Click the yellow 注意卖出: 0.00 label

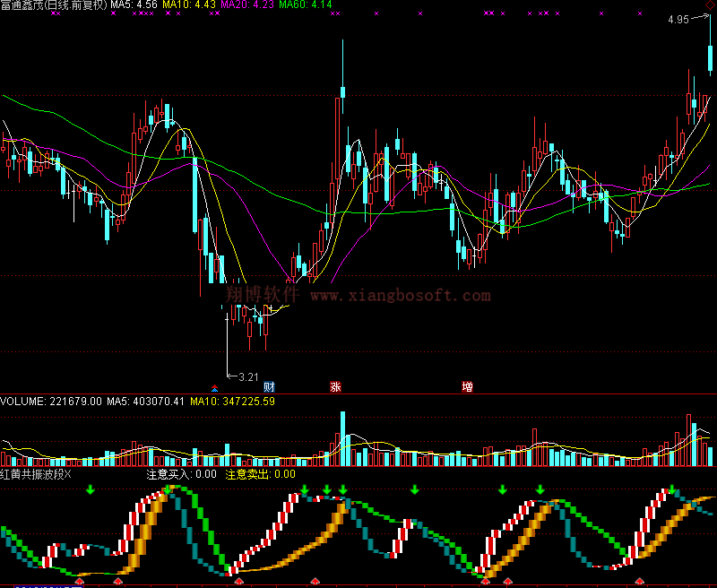coord(260,473)
